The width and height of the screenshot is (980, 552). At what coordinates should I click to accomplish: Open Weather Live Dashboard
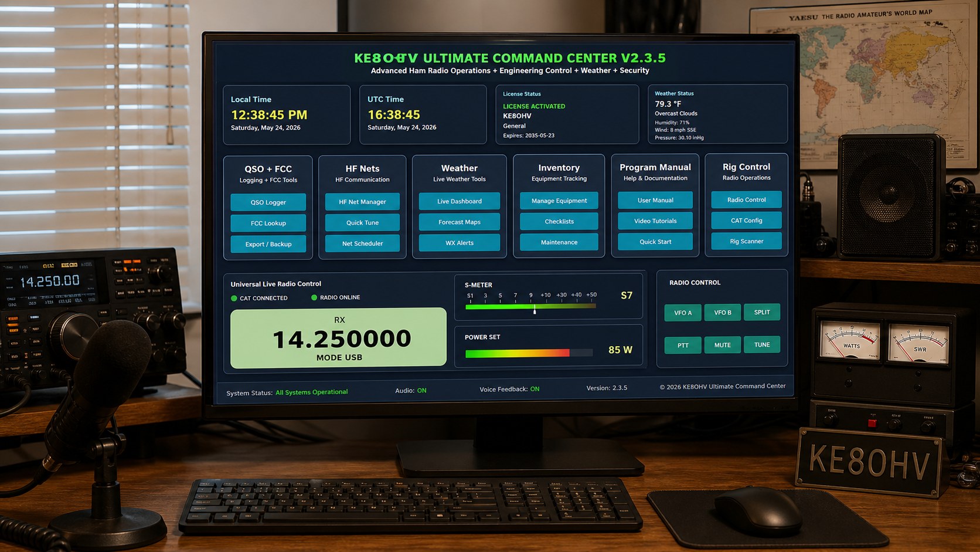pos(460,201)
